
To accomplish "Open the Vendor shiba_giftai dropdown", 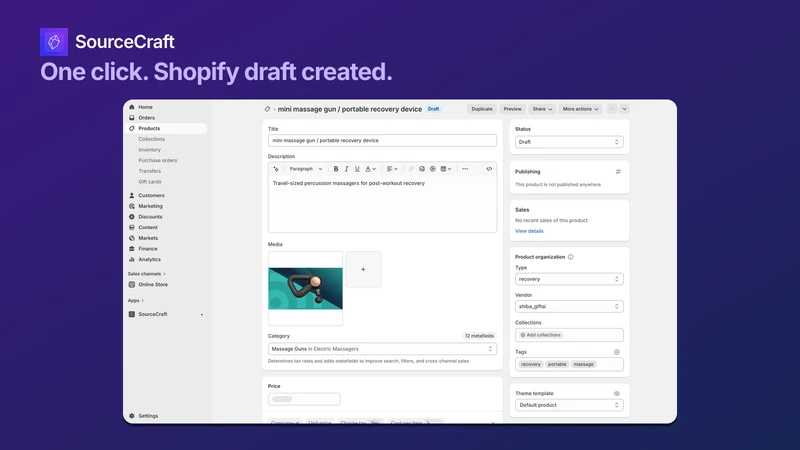I will (x=569, y=307).
